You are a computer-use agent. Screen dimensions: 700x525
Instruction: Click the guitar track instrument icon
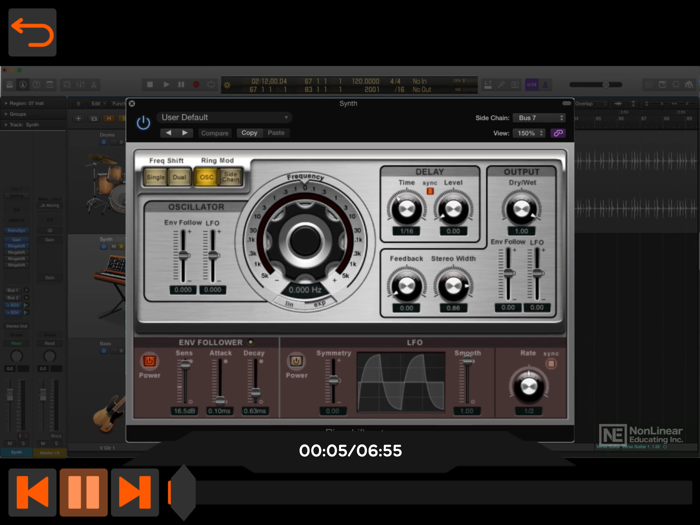point(108,413)
